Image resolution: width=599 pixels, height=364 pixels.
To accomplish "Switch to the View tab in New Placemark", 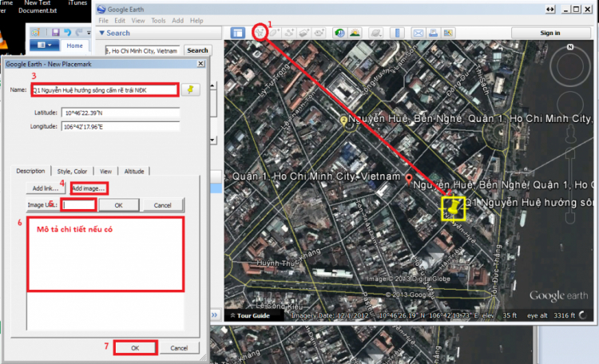I will pyautogui.click(x=105, y=172).
